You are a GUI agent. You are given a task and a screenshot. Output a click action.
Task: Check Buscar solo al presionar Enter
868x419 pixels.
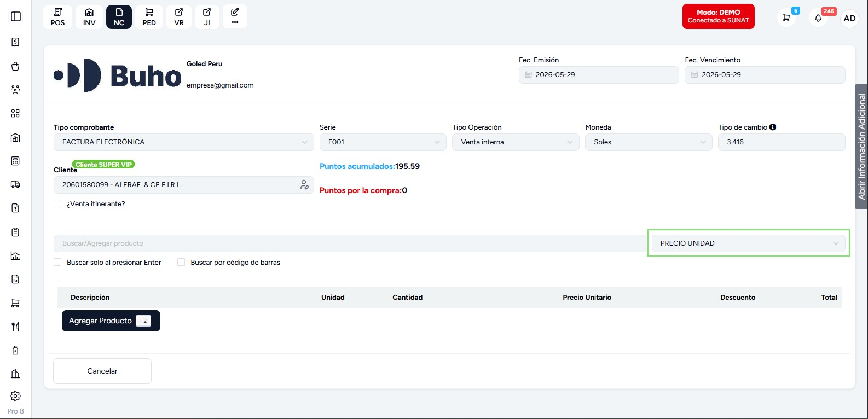coord(57,262)
